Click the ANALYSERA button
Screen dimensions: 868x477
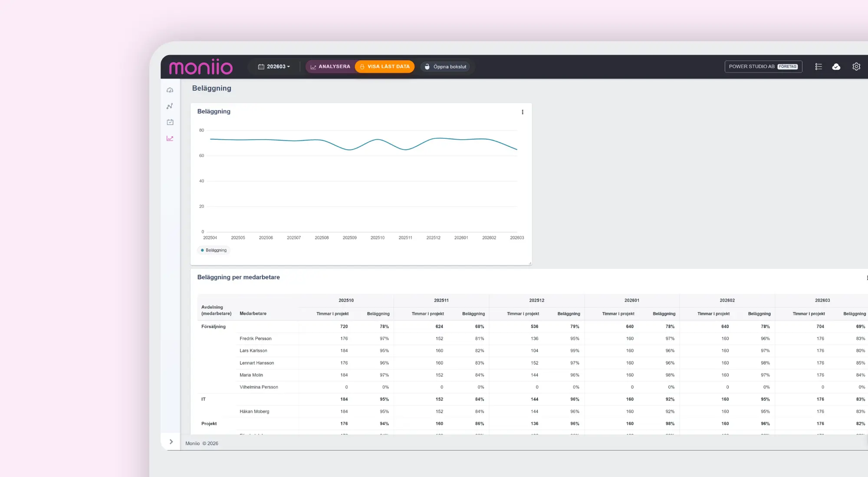330,67
